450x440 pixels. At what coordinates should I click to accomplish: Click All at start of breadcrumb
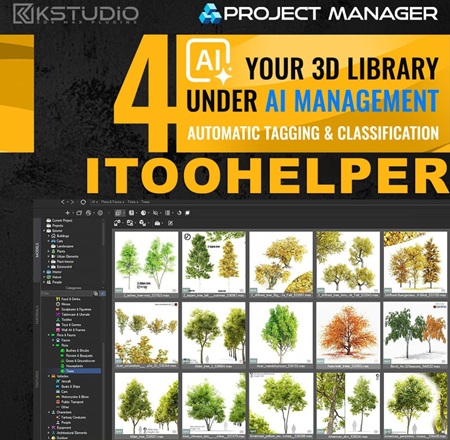94,202
